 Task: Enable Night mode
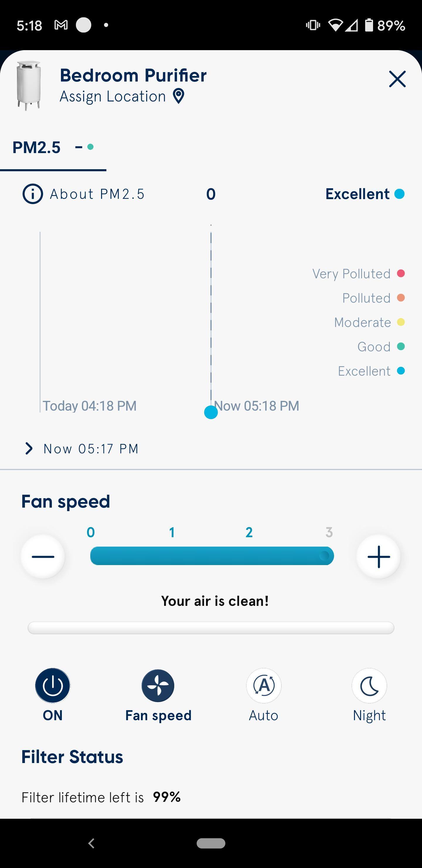pos(369,685)
